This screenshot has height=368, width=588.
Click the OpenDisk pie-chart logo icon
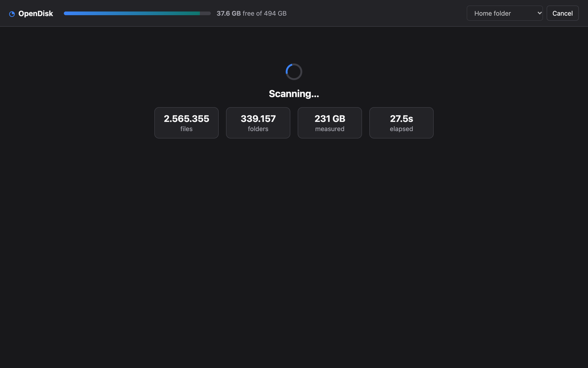pyautogui.click(x=12, y=14)
